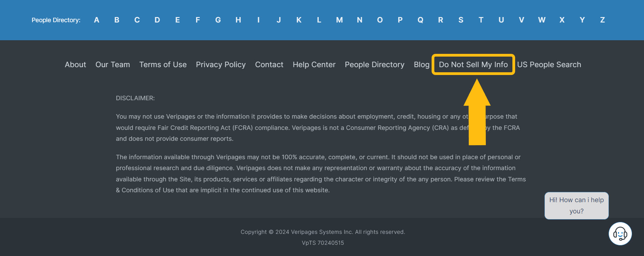Open the Privacy Policy link
Viewport: 644px width, 256px height.
[221, 64]
